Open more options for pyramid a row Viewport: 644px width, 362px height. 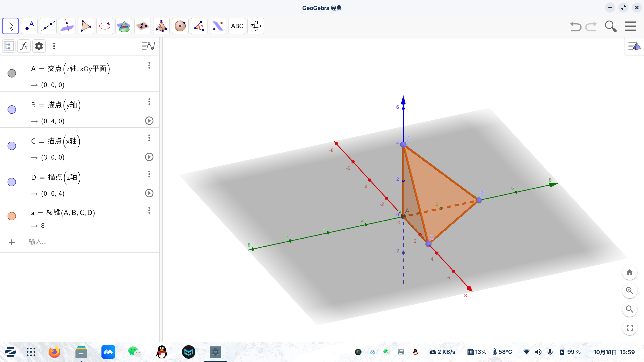tap(149, 210)
